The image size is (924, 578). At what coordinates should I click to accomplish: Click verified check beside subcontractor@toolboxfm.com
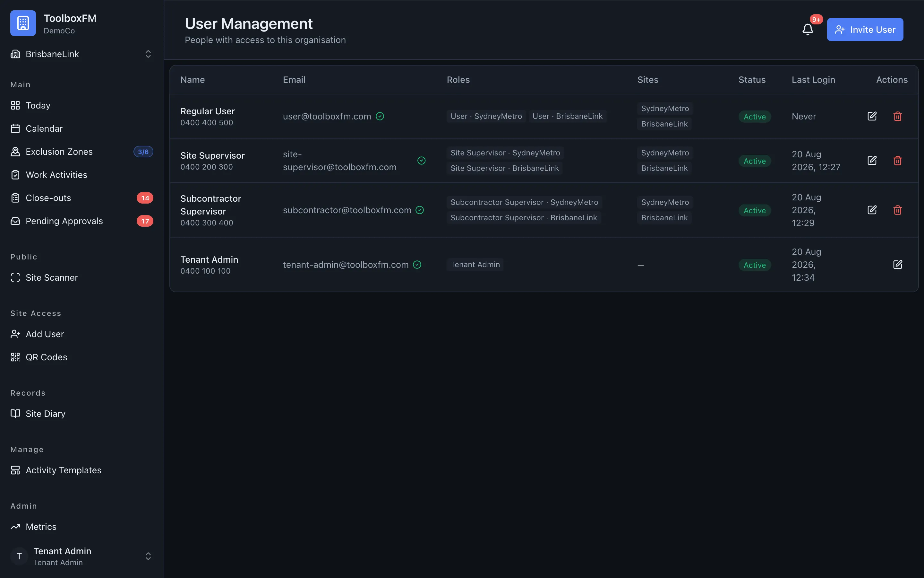click(420, 210)
